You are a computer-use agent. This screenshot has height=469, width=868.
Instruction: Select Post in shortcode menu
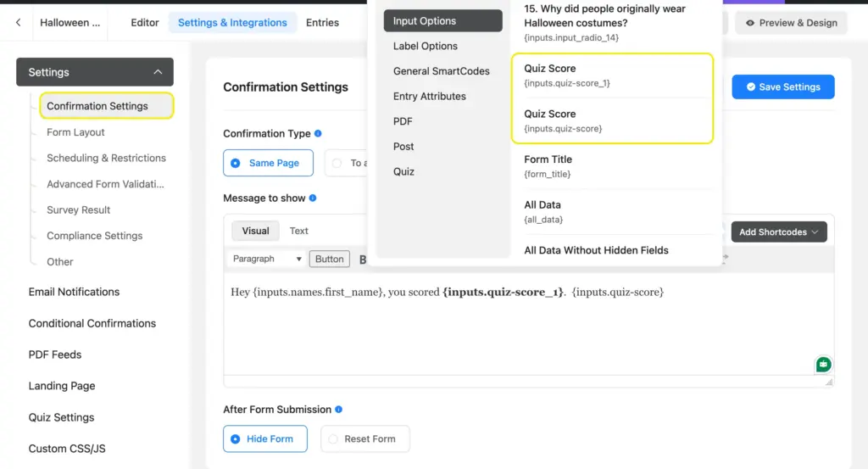(x=403, y=146)
